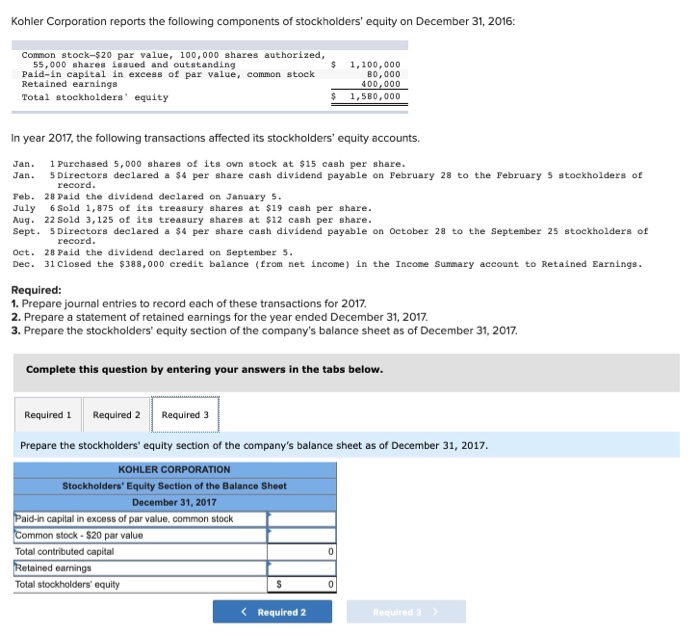Click the Complete this question instruction banner text
The height and width of the screenshot is (634, 700).
pyautogui.click(x=204, y=370)
